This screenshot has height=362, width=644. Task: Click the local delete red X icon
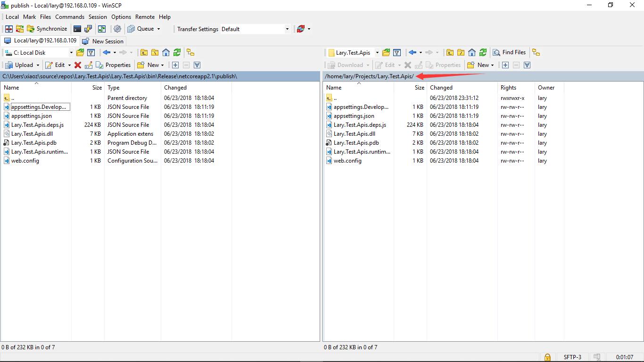click(78, 65)
